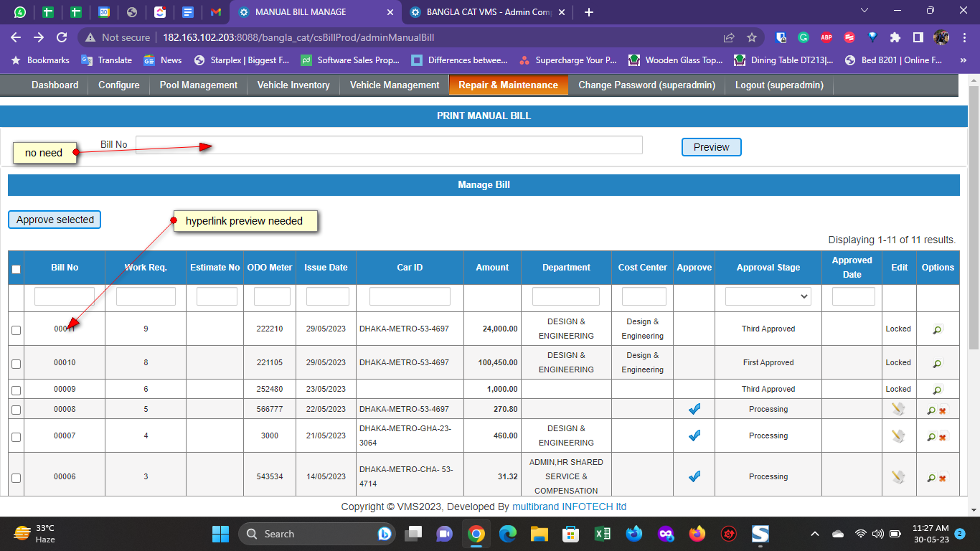The image size is (980, 551).
Task: Select the checkbox for bill 00008
Action: pos(16,410)
